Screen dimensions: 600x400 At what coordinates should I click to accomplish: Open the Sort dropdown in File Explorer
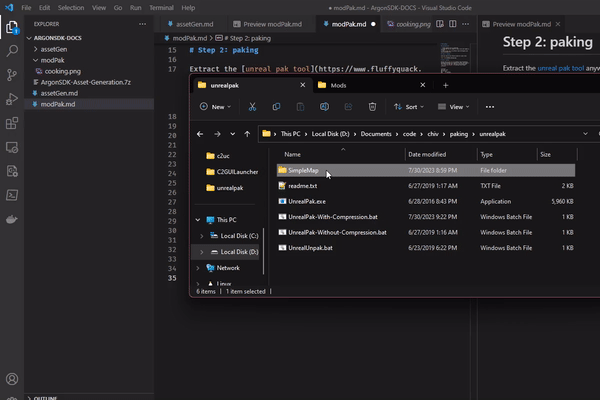click(x=407, y=106)
